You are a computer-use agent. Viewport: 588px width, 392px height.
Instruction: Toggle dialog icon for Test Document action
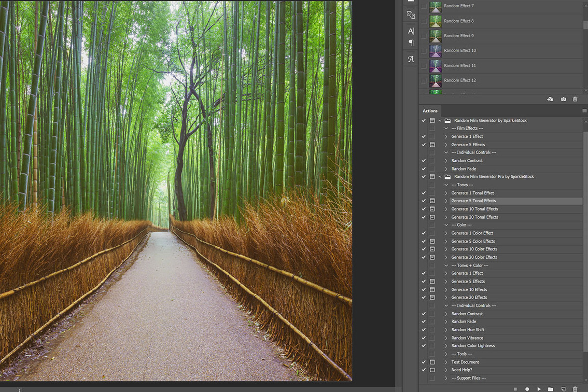pos(432,362)
